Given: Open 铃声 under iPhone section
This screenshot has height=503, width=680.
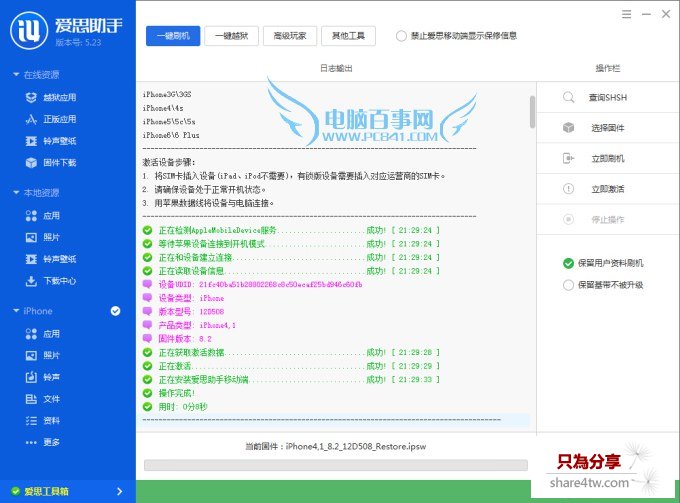Looking at the screenshot, I should (43, 377).
